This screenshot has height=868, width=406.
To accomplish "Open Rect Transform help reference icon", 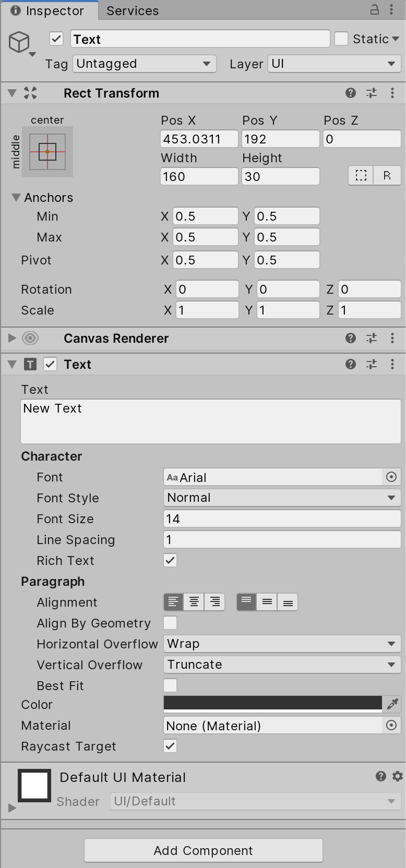I will [x=351, y=93].
